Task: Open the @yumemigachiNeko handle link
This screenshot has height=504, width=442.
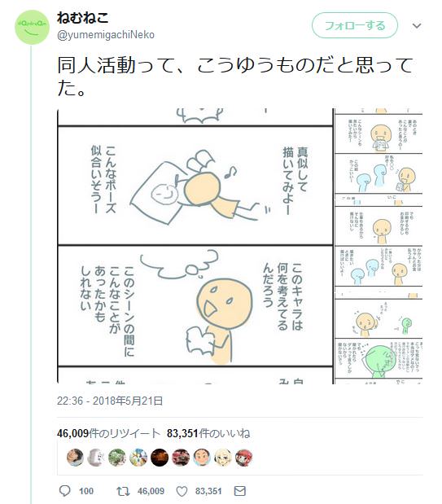Action: [106, 35]
